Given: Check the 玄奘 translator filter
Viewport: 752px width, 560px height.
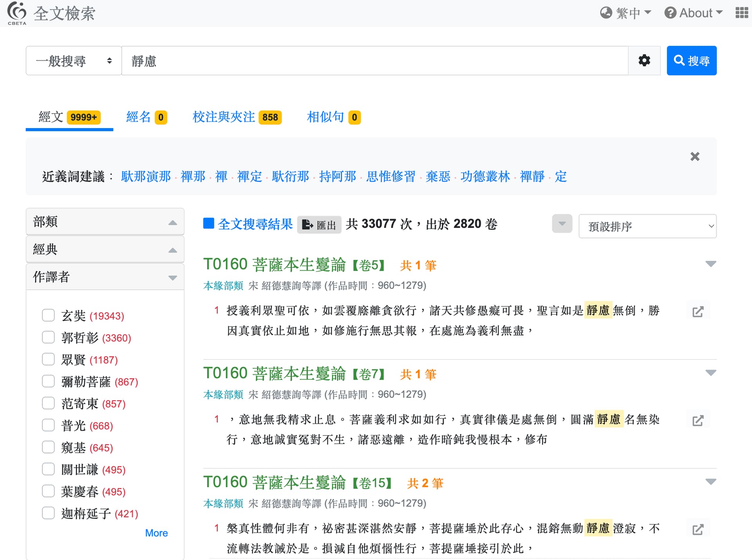Looking at the screenshot, I should [48, 315].
